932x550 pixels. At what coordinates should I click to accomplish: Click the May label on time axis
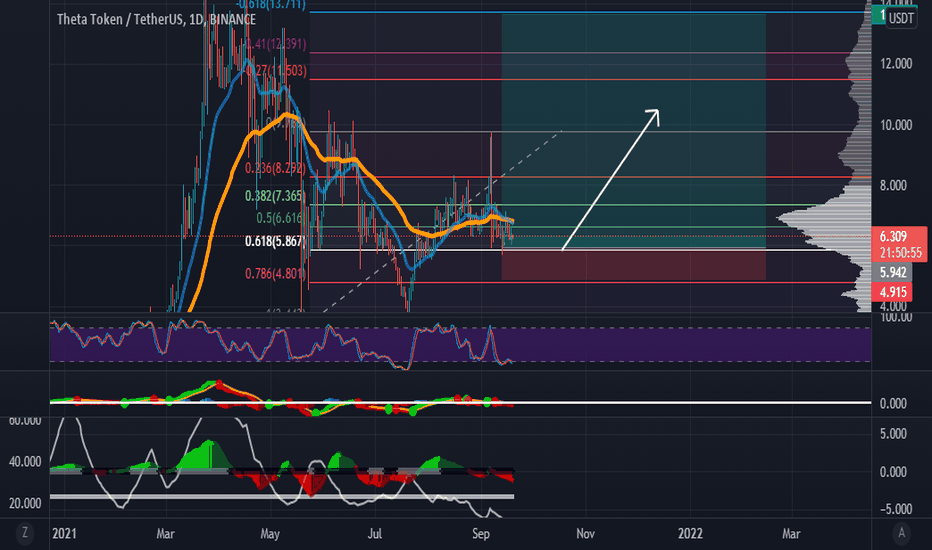coord(270,533)
